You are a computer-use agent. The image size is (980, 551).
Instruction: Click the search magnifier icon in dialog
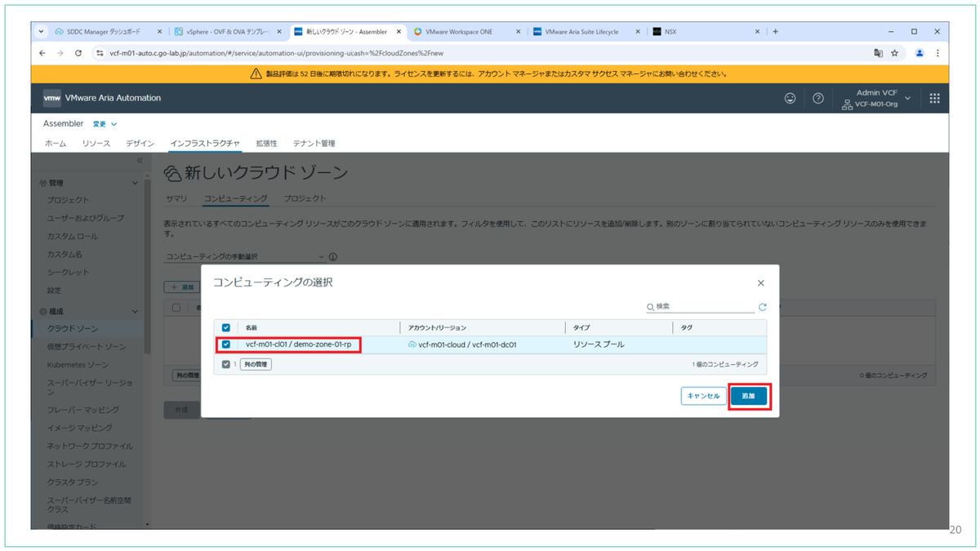[651, 307]
